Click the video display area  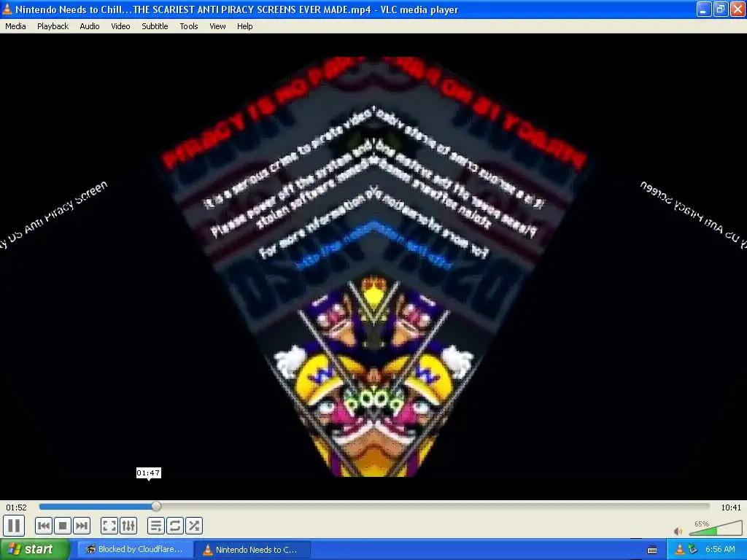click(x=373, y=267)
